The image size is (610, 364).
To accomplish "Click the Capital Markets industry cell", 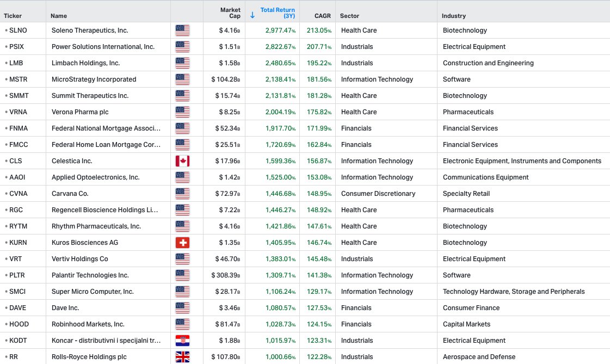I will pos(466,324).
